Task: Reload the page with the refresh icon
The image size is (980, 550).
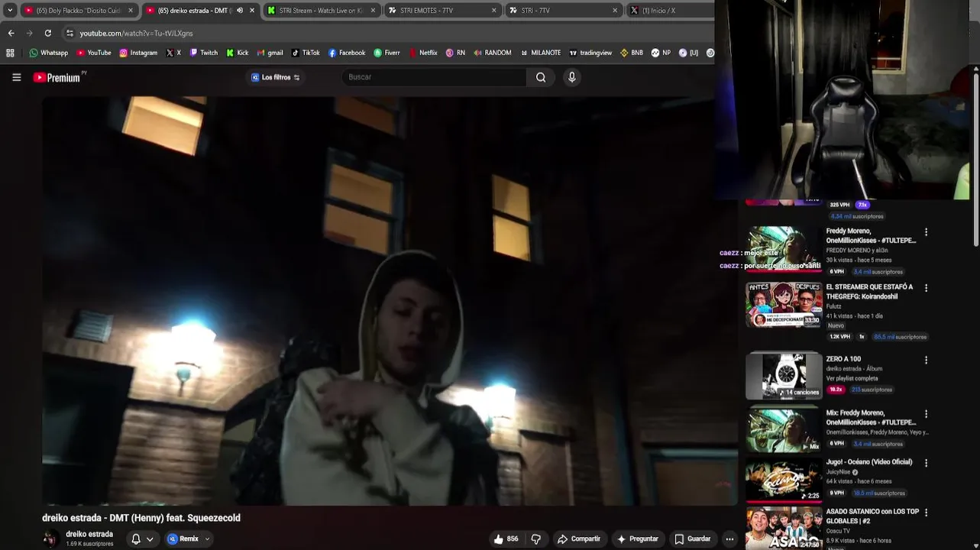Action: click(47, 33)
